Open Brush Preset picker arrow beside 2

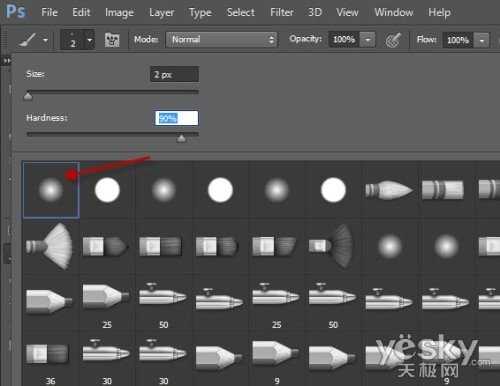[89, 40]
